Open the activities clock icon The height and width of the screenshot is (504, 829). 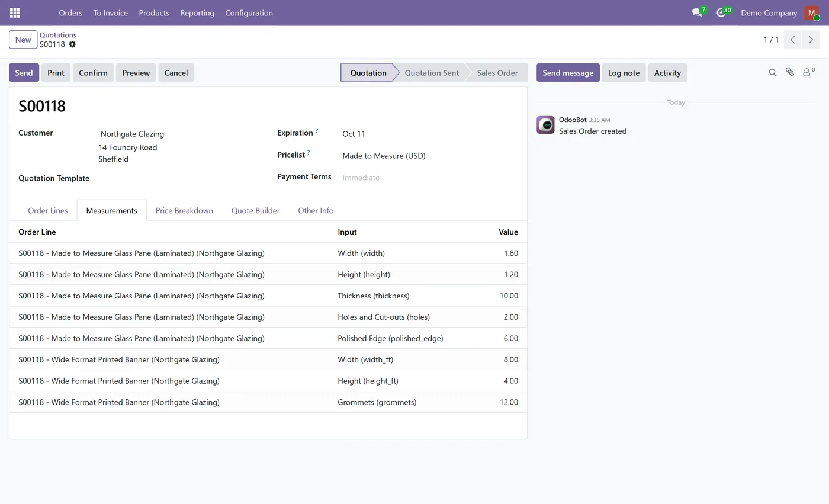pos(721,12)
